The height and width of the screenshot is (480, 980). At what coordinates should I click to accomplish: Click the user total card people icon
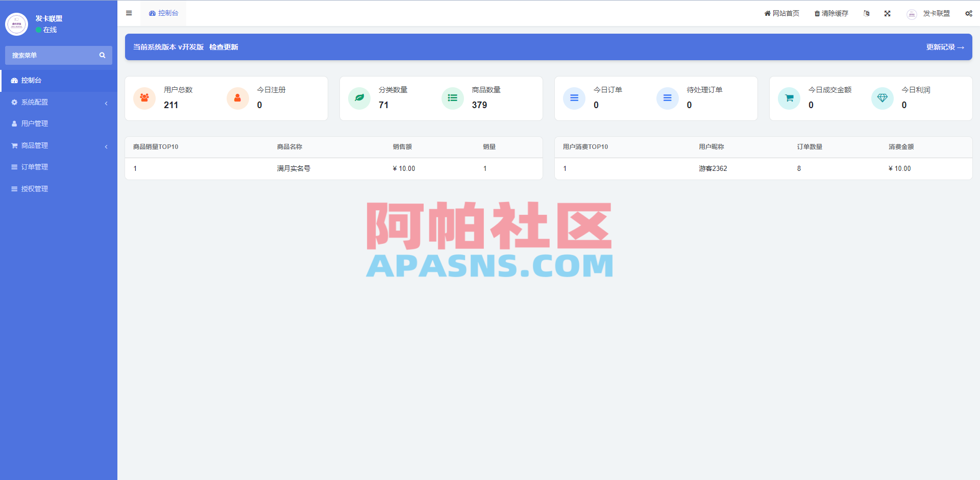[x=144, y=98]
